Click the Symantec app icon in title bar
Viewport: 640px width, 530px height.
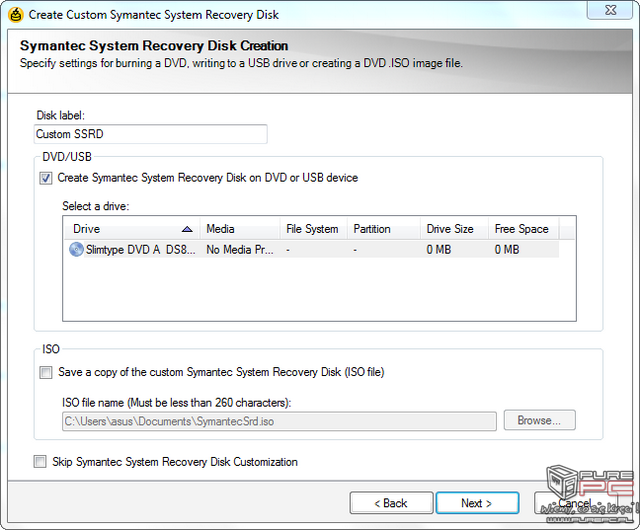coord(16,15)
